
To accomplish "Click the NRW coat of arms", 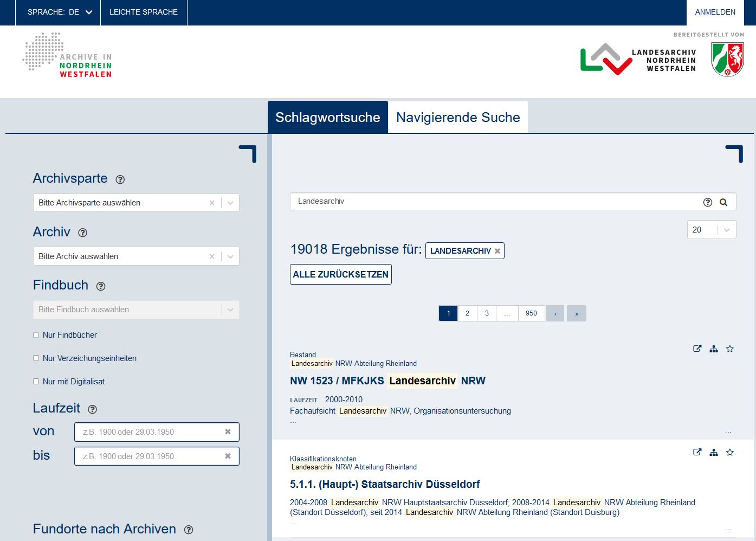I will pos(727,60).
